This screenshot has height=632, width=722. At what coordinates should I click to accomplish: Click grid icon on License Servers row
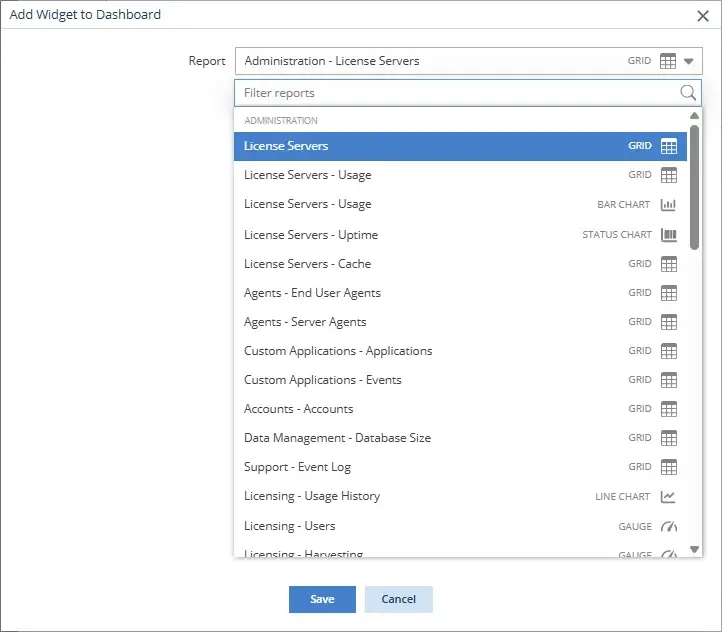669,146
